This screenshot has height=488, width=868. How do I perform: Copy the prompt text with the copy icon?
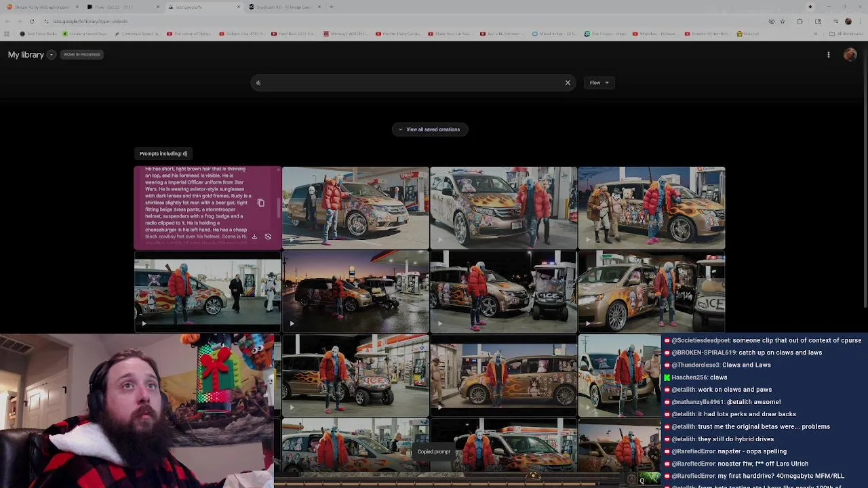pos(260,203)
